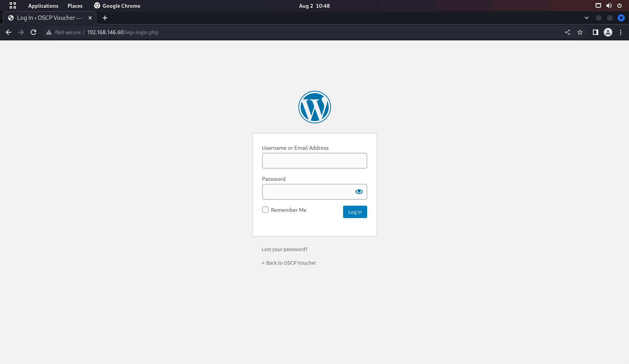Reload the login page
629x364 pixels.
pyautogui.click(x=33, y=32)
